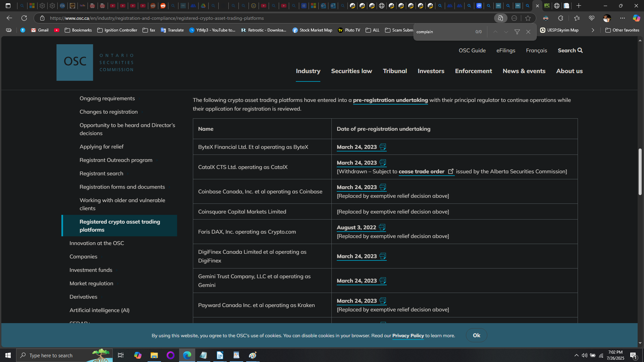Accept cookies with the Ok button

(x=476, y=336)
